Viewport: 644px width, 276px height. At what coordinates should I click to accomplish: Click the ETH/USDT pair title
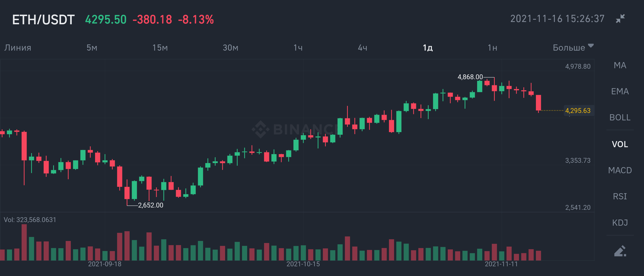coord(43,20)
